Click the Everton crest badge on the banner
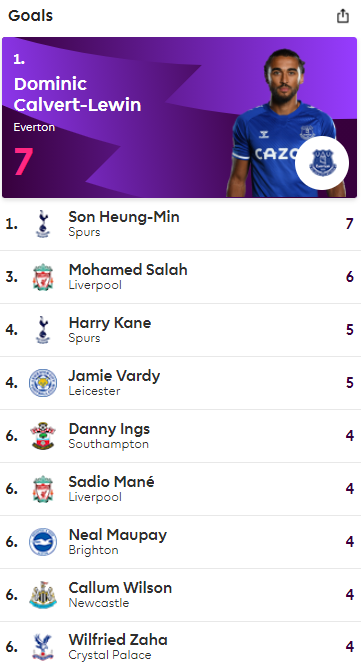 coord(322,163)
